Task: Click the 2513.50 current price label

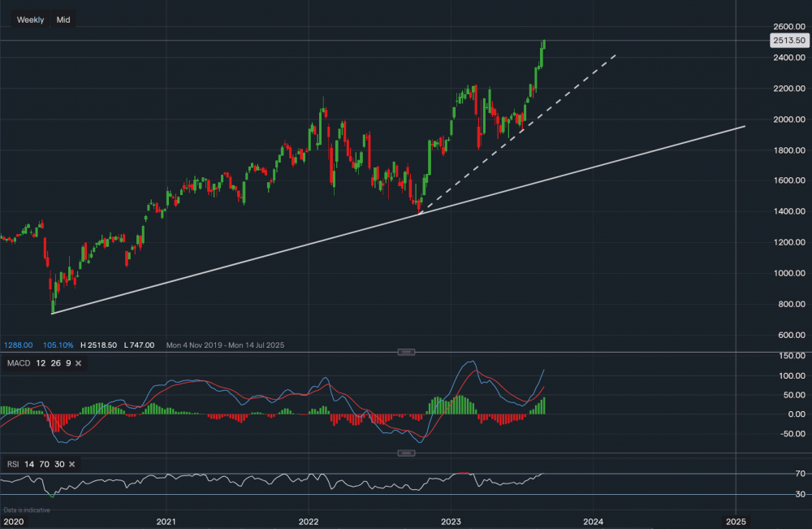Action: [789, 40]
